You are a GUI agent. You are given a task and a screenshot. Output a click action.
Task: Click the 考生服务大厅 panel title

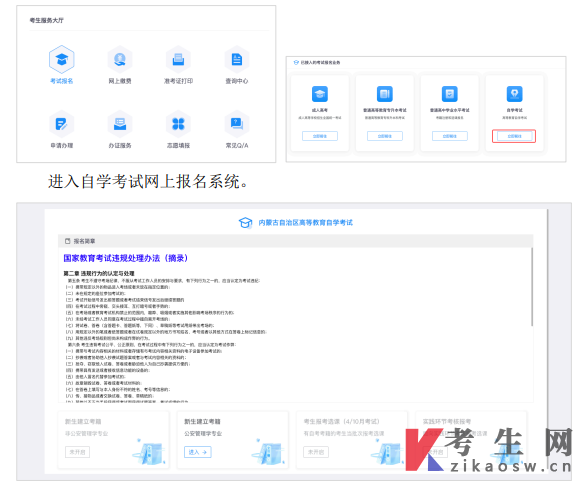pyautogui.click(x=47, y=20)
